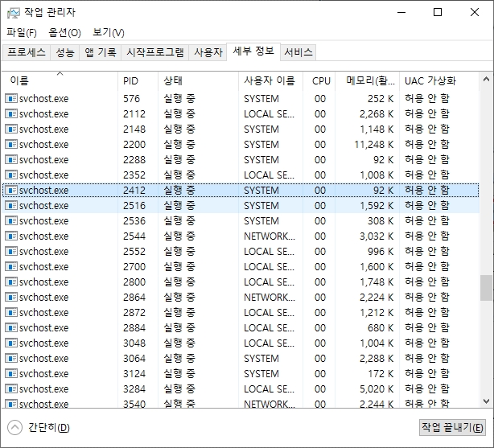Switch to the 프로세스 tab
Viewport: 494px width, 448px height.
point(27,52)
